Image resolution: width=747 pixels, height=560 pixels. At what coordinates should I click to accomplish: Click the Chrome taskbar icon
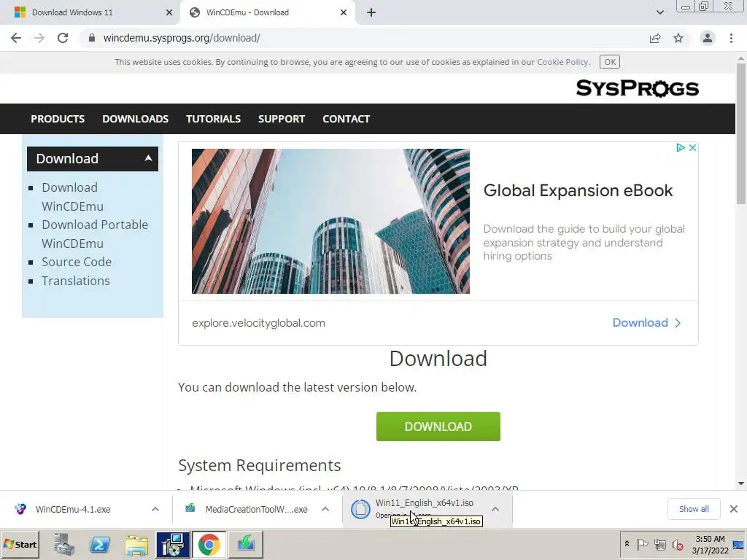[209, 545]
